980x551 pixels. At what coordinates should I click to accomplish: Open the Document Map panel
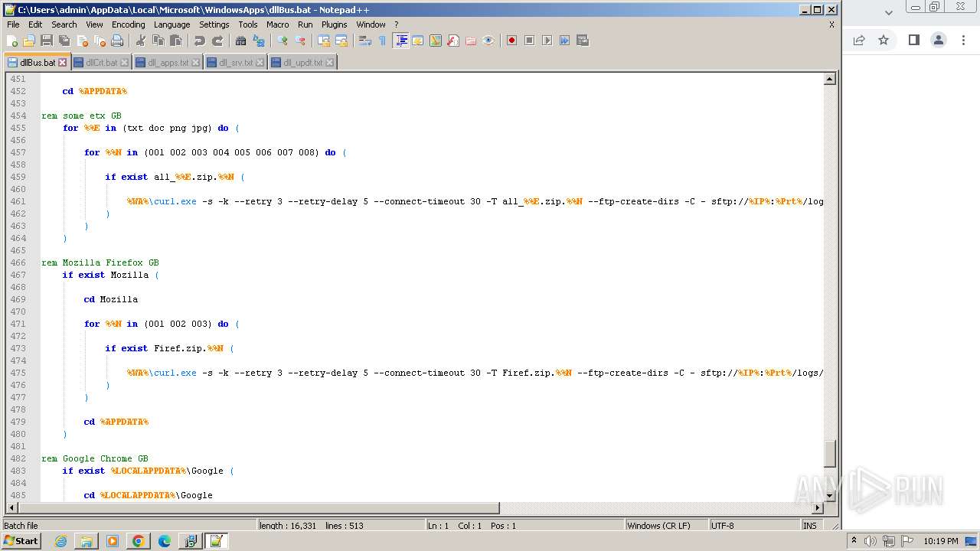click(x=436, y=41)
